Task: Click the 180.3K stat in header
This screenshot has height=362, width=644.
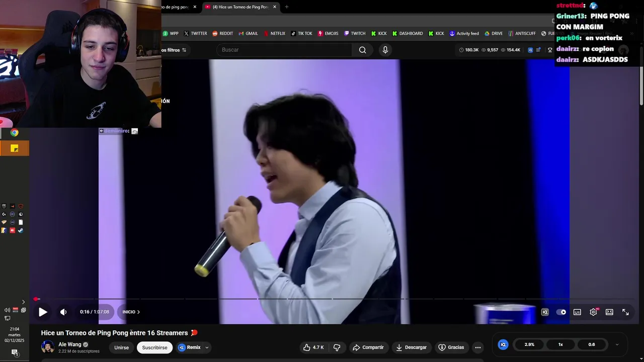Action: [469, 50]
